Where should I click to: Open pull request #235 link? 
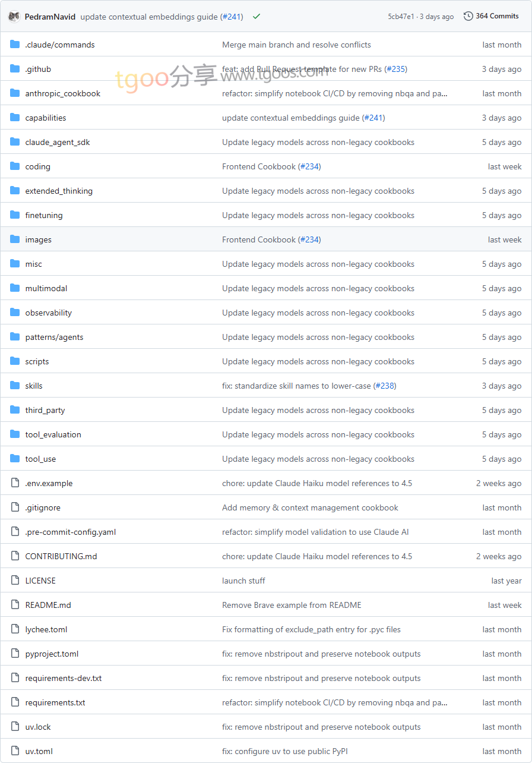coord(395,69)
